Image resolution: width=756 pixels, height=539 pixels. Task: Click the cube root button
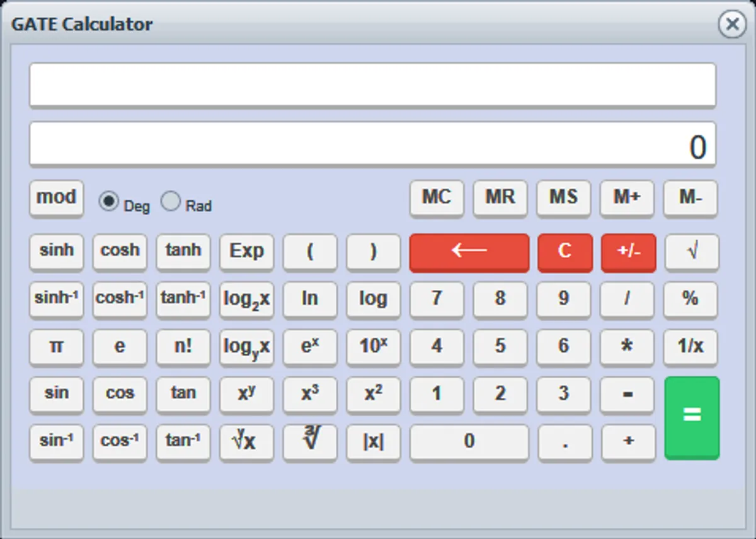(x=310, y=443)
